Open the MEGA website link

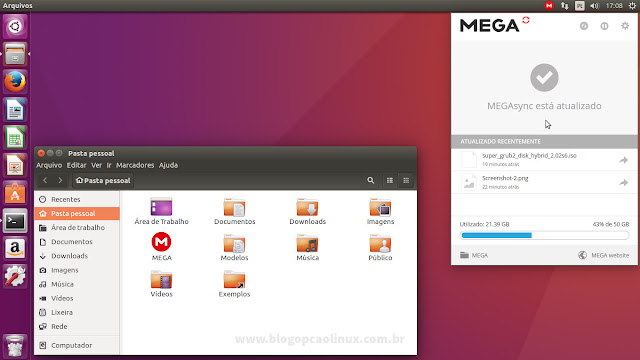pyautogui.click(x=604, y=255)
